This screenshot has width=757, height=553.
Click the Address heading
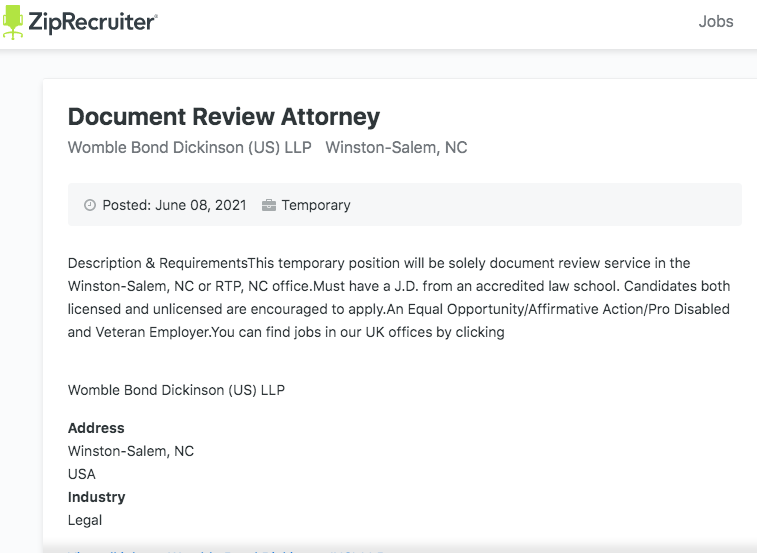tap(96, 428)
